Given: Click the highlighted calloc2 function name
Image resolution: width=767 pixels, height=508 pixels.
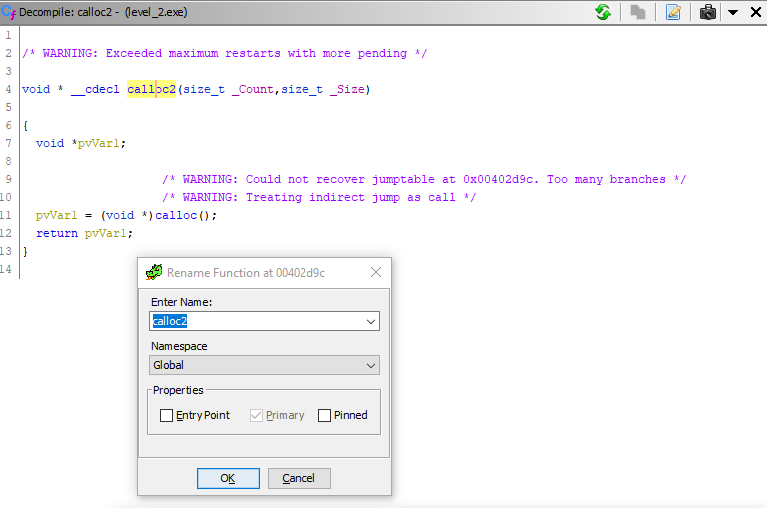Looking at the screenshot, I should [x=151, y=89].
